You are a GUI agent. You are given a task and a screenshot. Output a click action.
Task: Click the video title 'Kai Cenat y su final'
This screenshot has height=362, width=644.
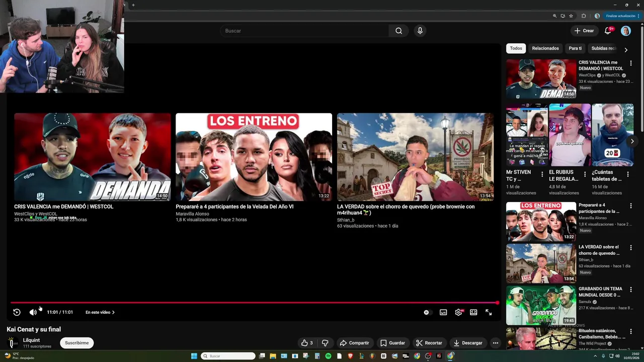click(34, 329)
